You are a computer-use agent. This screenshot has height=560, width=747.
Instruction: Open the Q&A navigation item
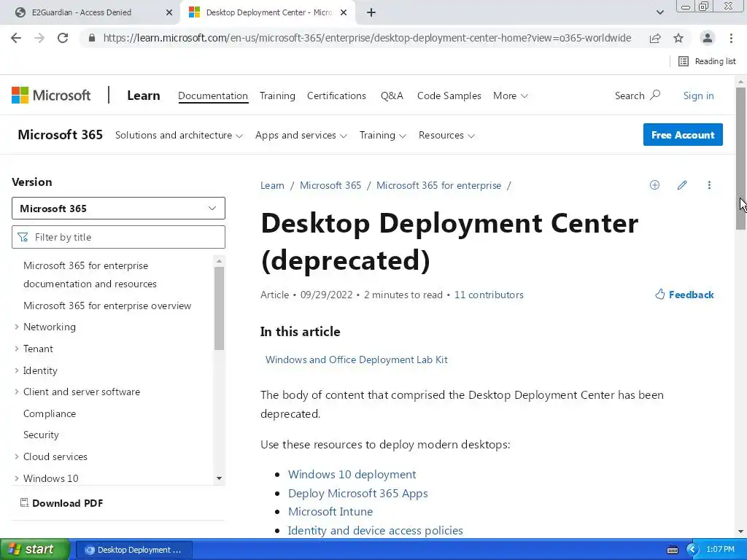click(x=392, y=96)
